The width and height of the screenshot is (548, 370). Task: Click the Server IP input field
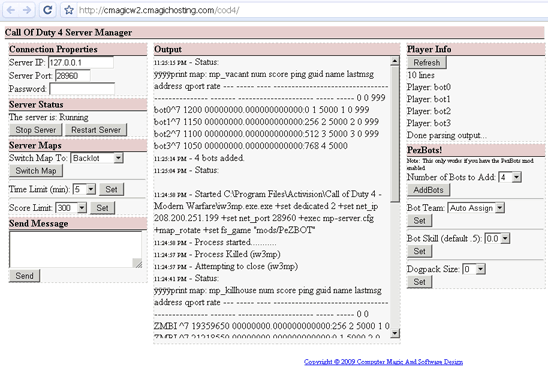click(81, 63)
